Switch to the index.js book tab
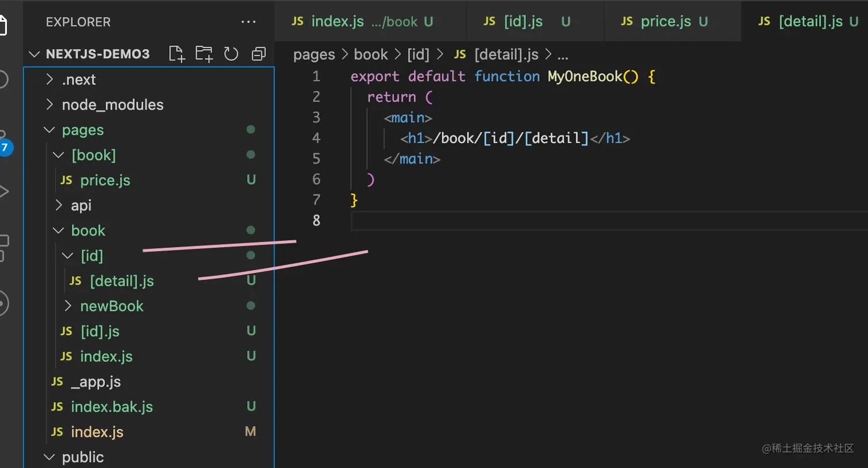This screenshot has width=868, height=468. tap(363, 22)
